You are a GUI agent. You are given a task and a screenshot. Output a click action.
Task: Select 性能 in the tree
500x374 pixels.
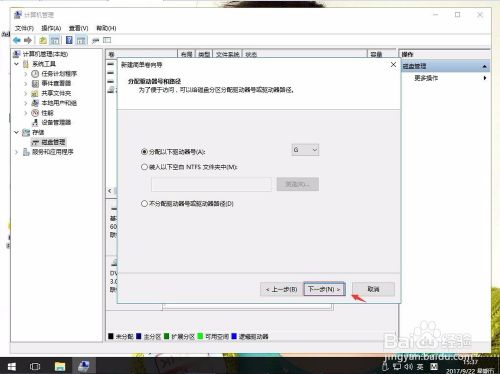47,113
